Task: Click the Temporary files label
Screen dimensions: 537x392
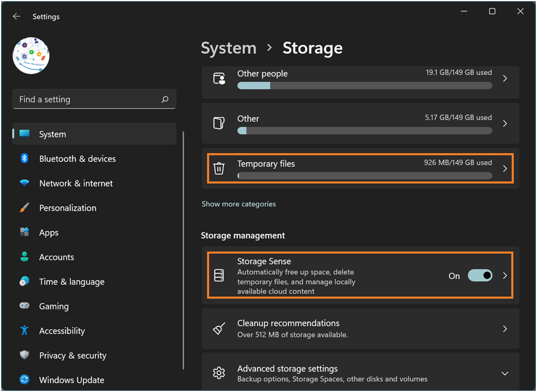Action: coord(266,164)
